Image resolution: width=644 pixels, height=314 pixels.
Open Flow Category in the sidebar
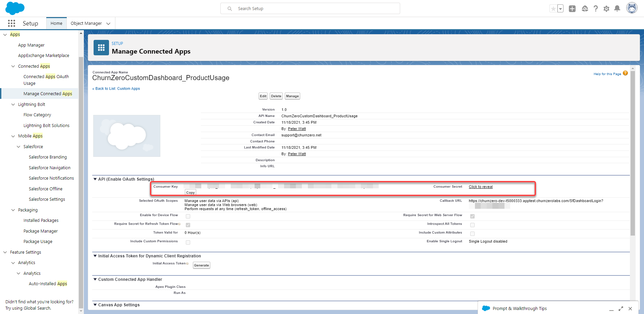point(37,115)
